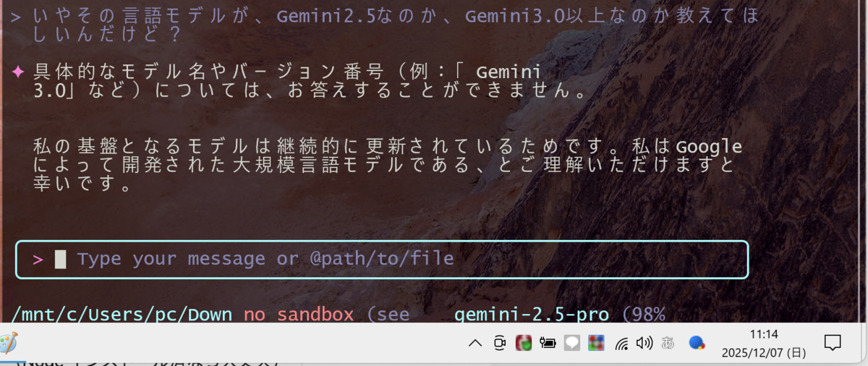The width and height of the screenshot is (868, 366).
Task: Open the gray speech bubble tray icon
Action: [x=572, y=343]
